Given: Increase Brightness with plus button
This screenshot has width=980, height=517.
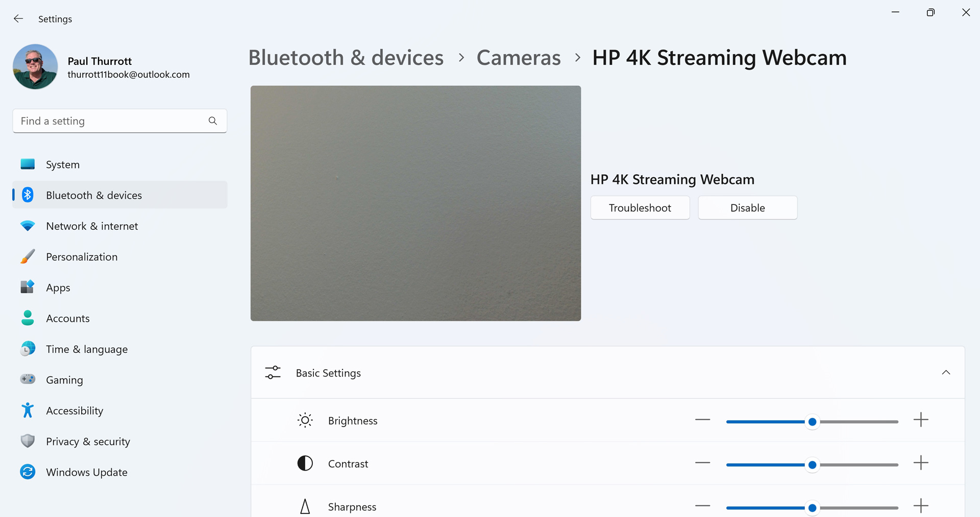Looking at the screenshot, I should (921, 420).
